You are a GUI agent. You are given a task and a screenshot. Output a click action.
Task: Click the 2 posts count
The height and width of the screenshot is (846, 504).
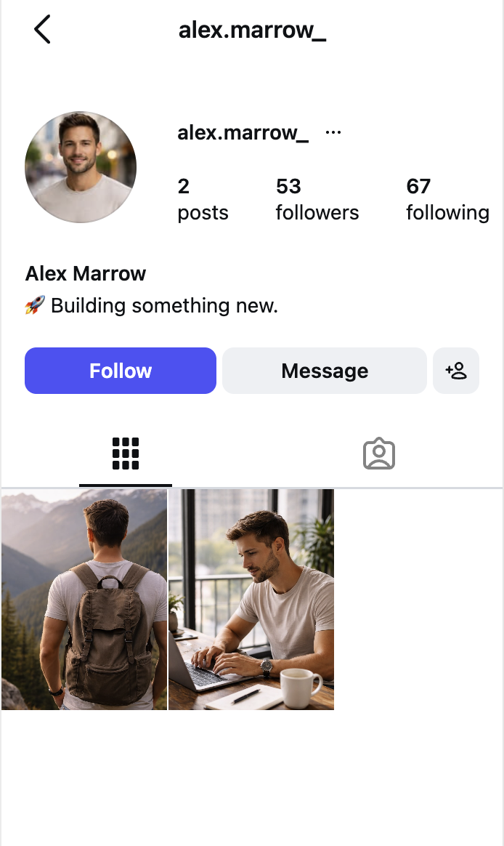184,187
